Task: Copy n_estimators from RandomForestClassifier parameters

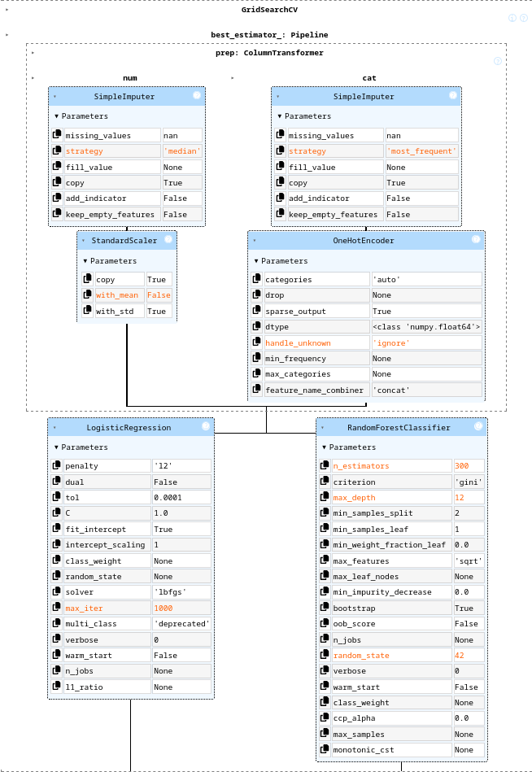Action: pyautogui.click(x=325, y=466)
